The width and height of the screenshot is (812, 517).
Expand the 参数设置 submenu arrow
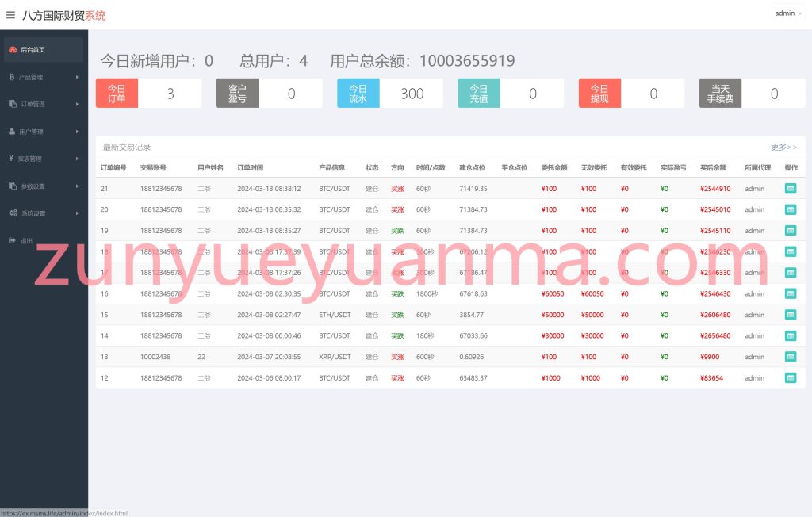tap(77, 186)
